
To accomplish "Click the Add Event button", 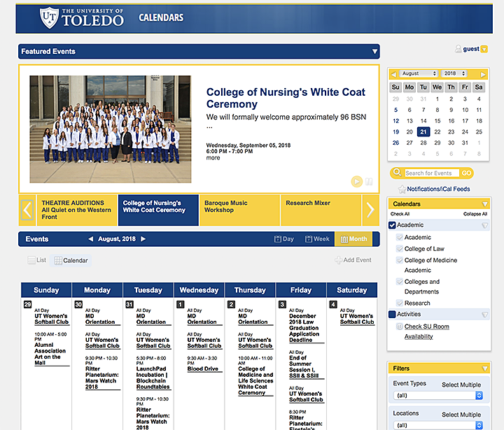I will click(x=353, y=260).
